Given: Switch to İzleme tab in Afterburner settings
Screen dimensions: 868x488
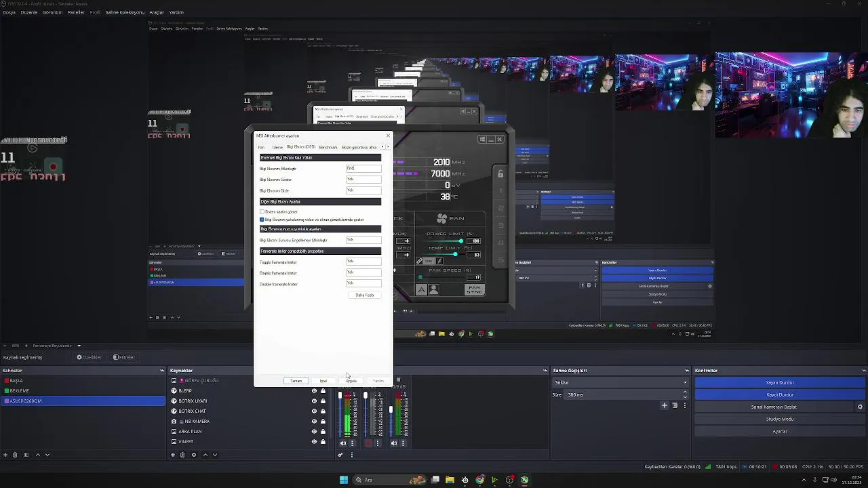Looking at the screenshot, I should tap(277, 147).
